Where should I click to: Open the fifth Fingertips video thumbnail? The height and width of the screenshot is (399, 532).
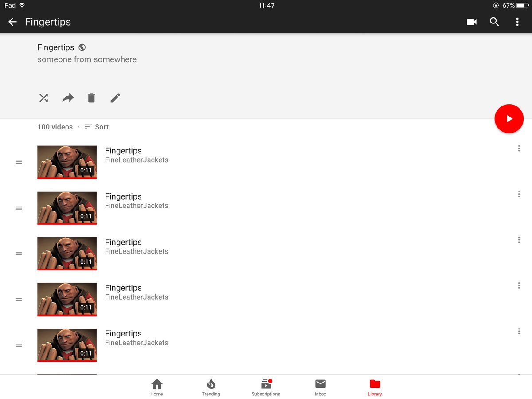tap(67, 345)
